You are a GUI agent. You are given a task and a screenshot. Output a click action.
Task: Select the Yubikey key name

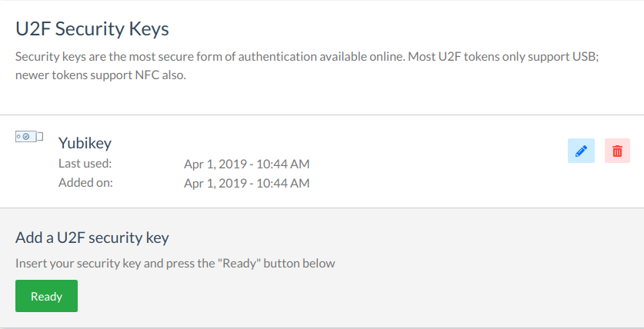pos(85,143)
